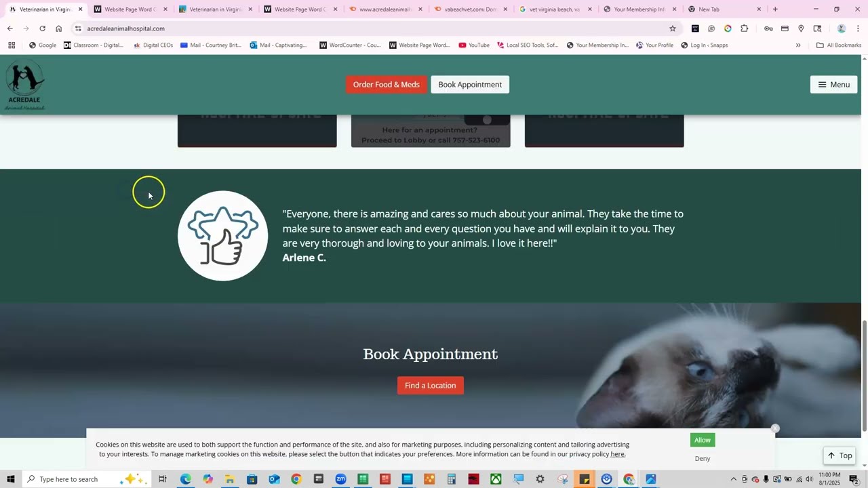The height and width of the screenshot is (488, 868).
Task: Open the Windows Start menu
Action: click(x=10, y=479)
